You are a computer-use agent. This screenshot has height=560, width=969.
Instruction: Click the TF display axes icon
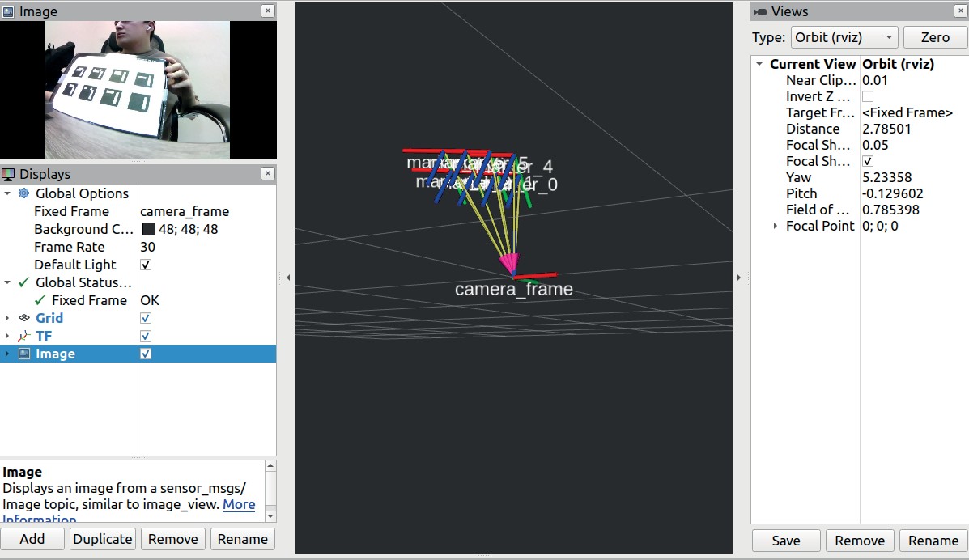click(24, 336)
